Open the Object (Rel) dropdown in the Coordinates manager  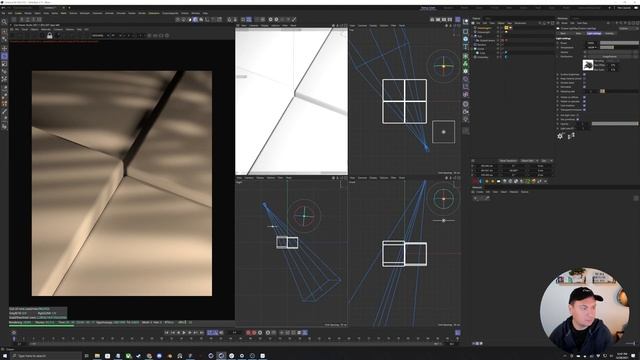(x=529, y=160)
